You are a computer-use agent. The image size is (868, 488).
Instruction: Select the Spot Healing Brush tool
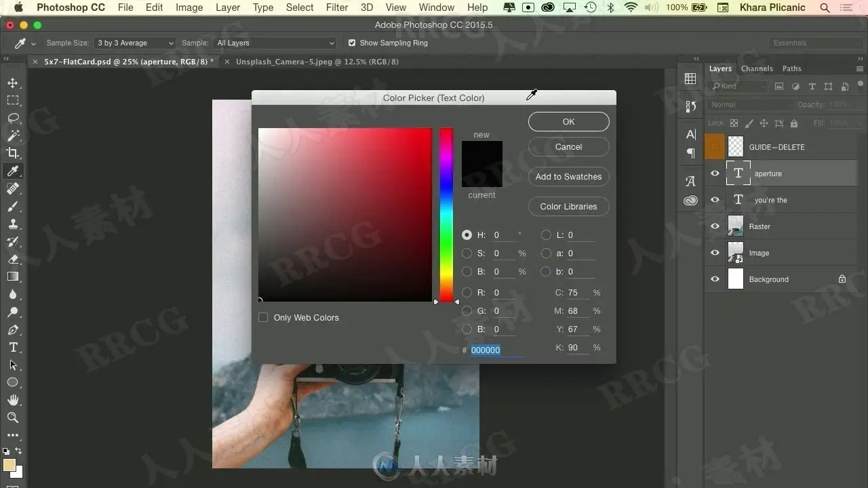(x=13, y=188)
